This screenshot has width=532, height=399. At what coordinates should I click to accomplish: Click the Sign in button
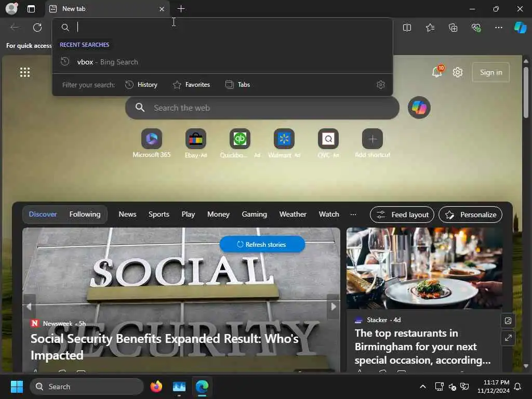tap(490, 72)
